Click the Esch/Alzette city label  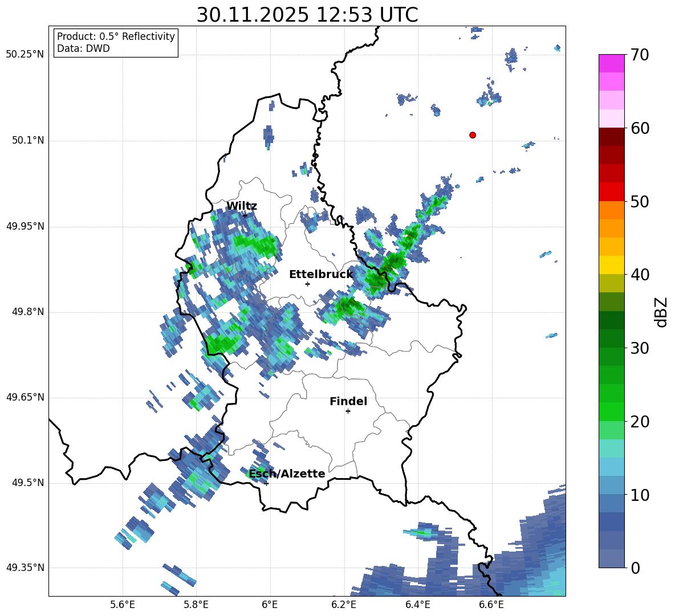pyautogui.click(x=287, y=474)
